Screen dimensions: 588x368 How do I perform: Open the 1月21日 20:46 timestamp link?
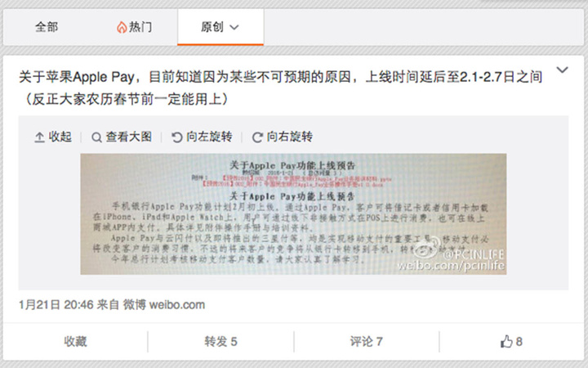56,304
